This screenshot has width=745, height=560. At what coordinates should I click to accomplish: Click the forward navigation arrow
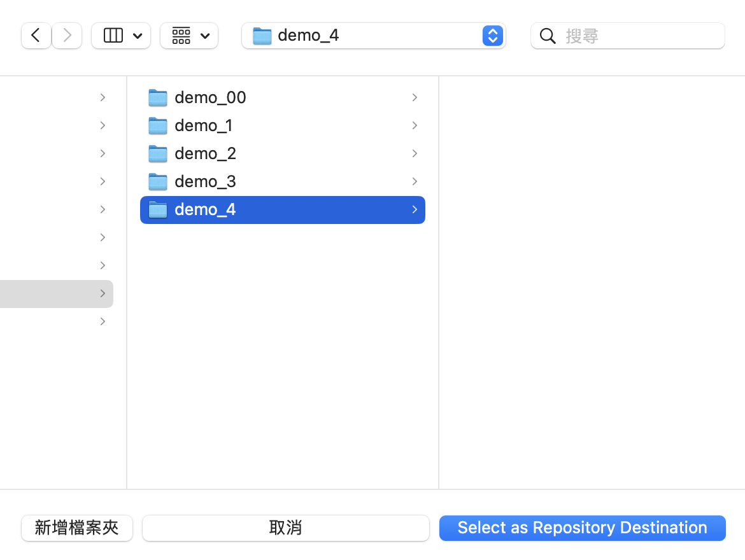coord(66,35)
